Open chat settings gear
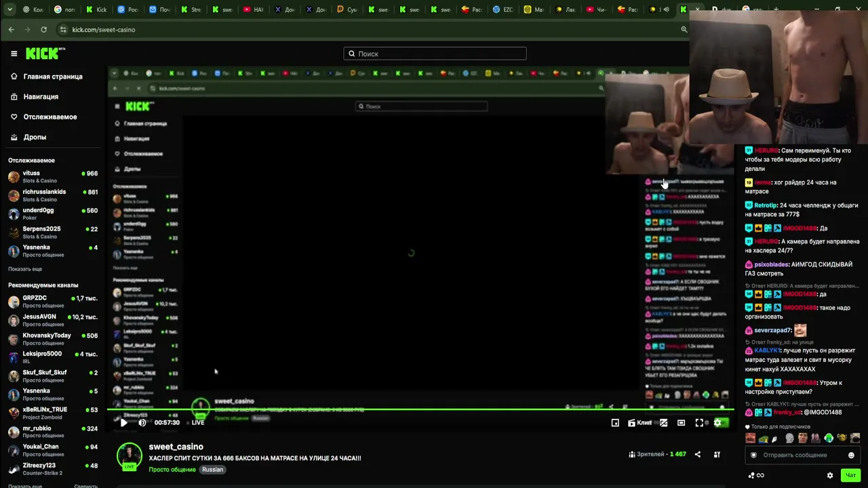This screenshot has height=488, width=868. 830,475
